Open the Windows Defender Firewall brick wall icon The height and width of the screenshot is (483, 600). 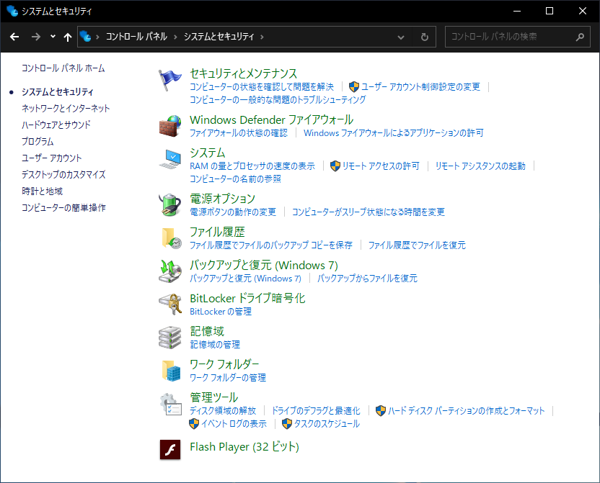click(x=170, y=126)
